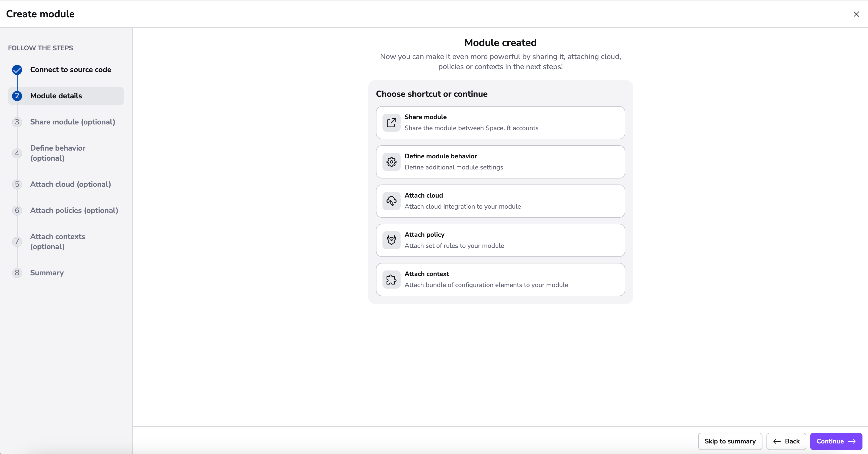Click the gear icon for module behavior
This screenshot has width=868, height=454.
point(391,162)
